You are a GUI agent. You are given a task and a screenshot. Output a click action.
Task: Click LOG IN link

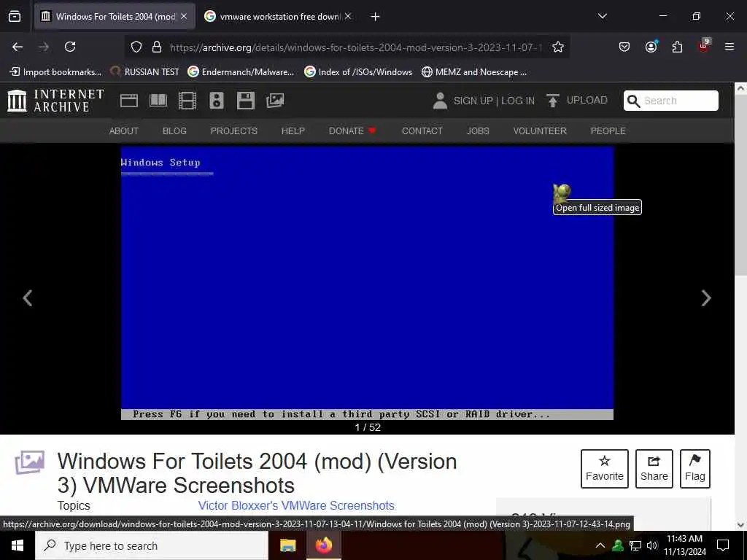pyautogui.click(x=518, y=101)
